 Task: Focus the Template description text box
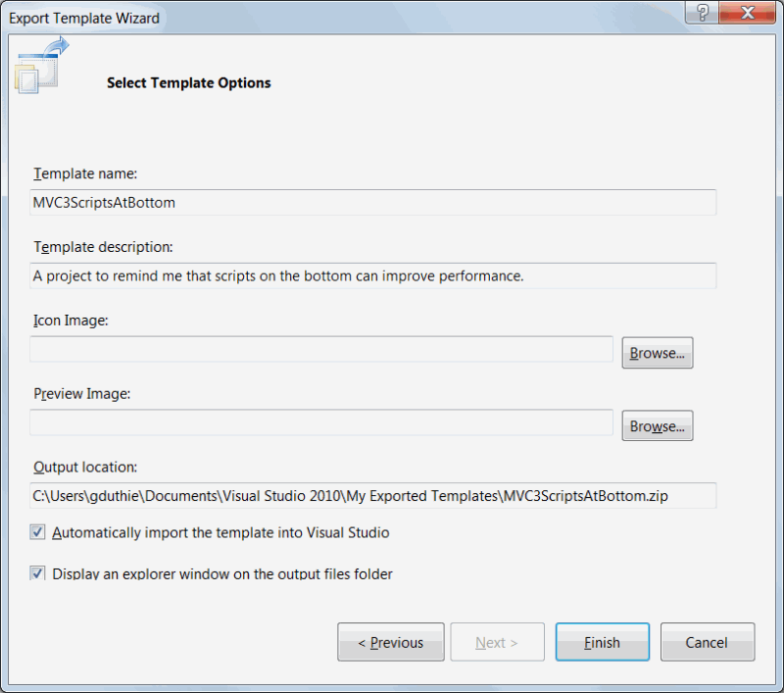(372, 275)
